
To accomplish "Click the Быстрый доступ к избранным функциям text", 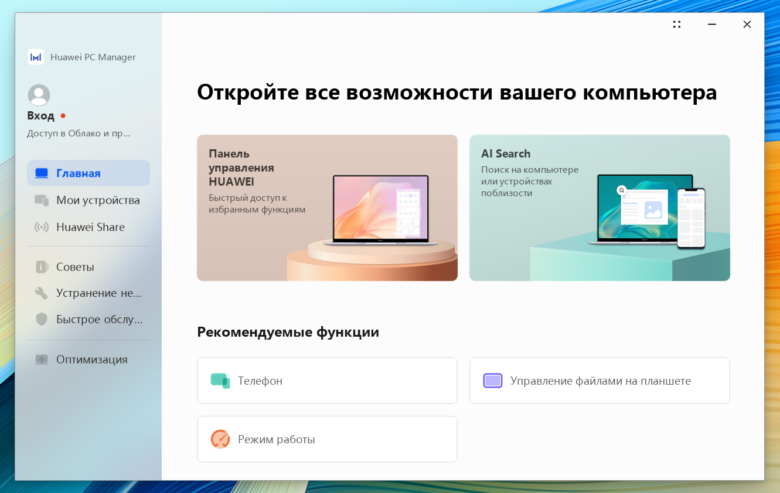I will pyautogui.click(x=257, y=203).
